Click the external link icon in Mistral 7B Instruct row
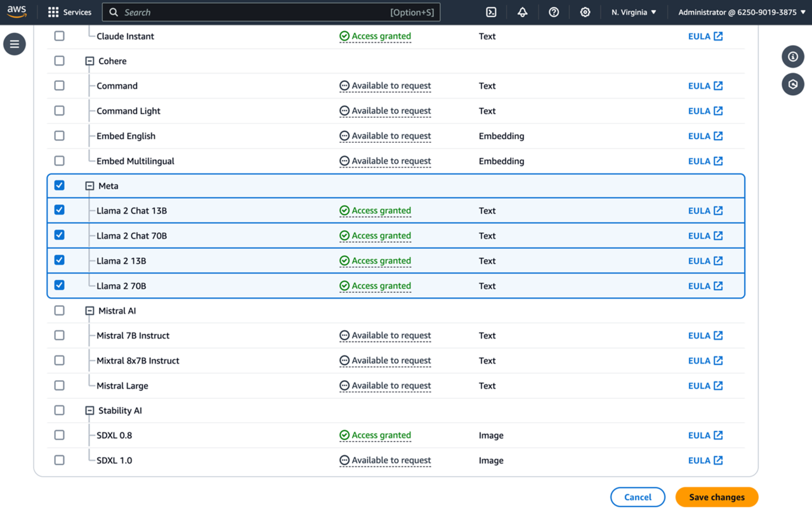This screenshot has width=812, height=511. (718, 335)
